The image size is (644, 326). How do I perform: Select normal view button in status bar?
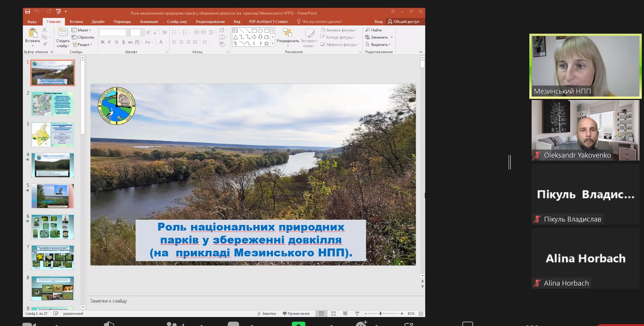point(321,314)
